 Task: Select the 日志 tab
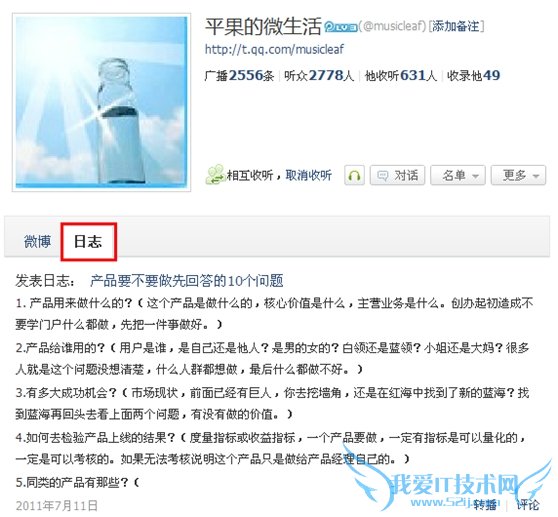[88, 242]
